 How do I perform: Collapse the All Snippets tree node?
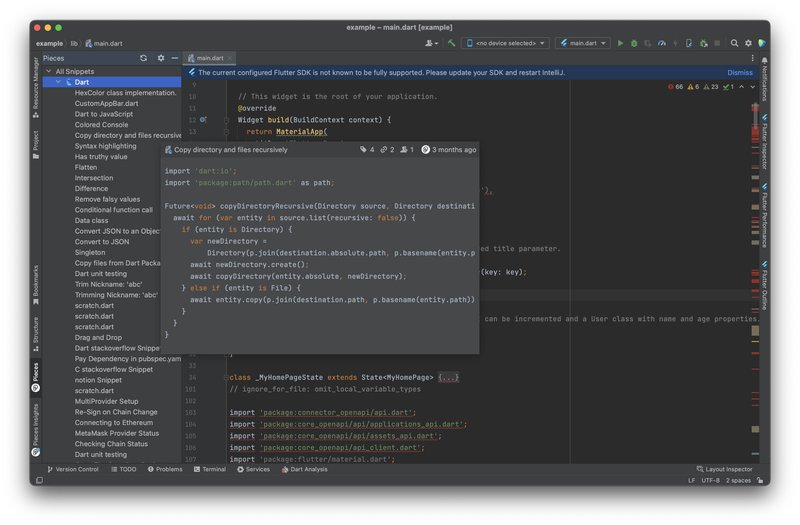(x=48, y=71)
